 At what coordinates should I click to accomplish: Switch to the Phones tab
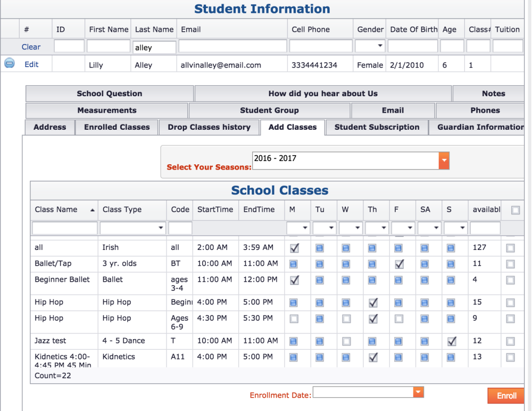coord(480,111)
